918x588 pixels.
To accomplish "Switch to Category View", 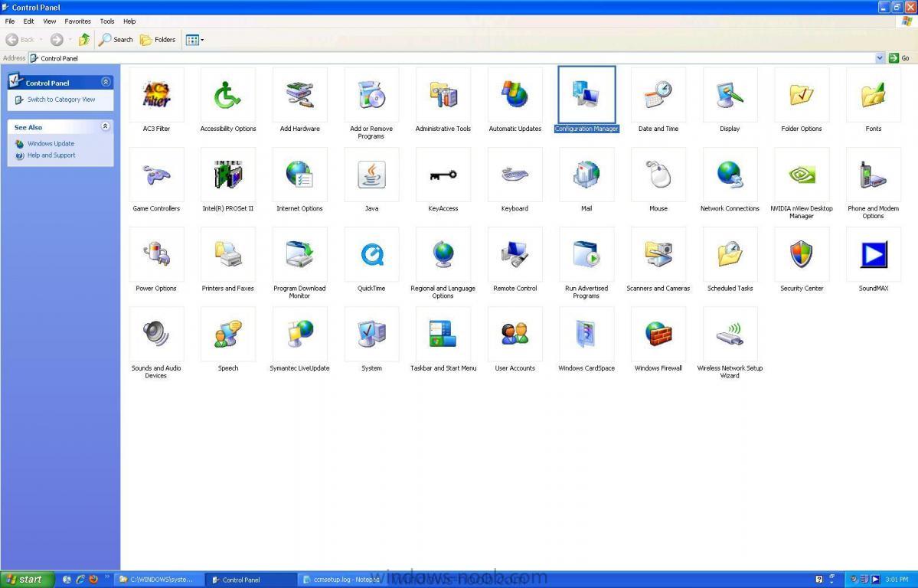I will point(61,100).
